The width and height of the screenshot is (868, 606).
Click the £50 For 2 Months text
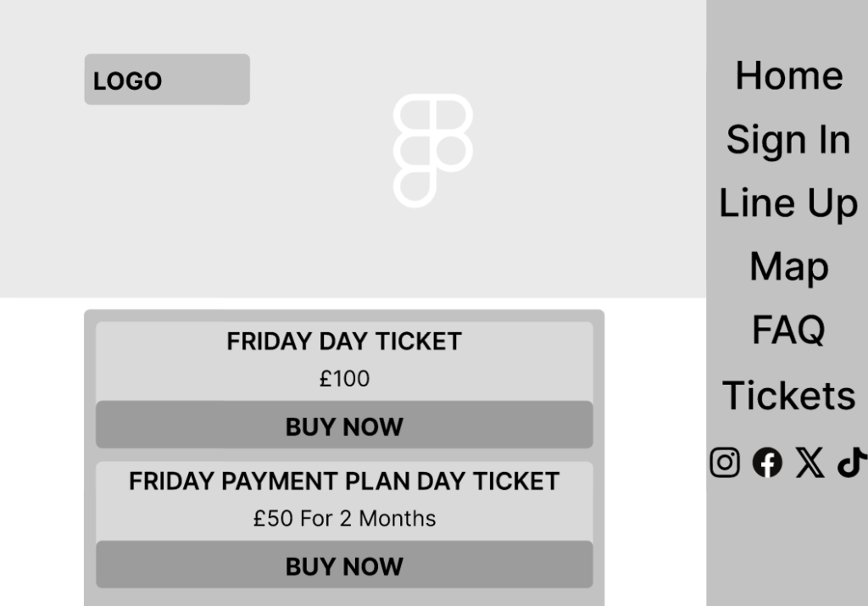pyautogui.click(x=344, y=518)
